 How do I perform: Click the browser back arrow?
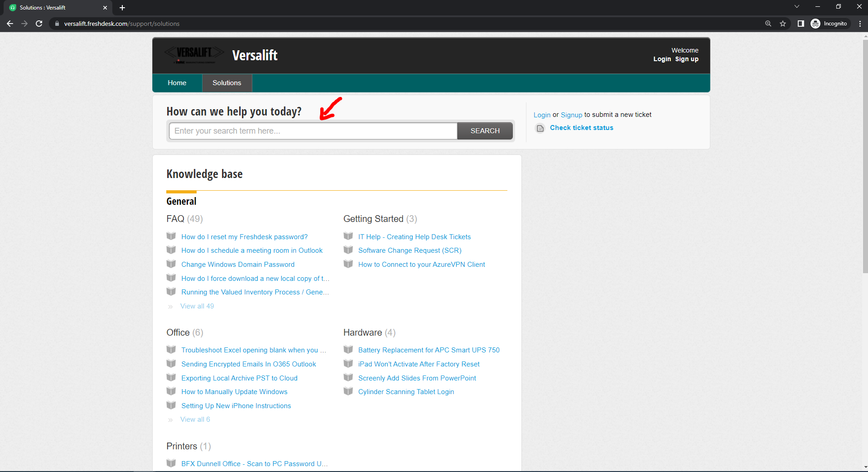pos(10,24)
